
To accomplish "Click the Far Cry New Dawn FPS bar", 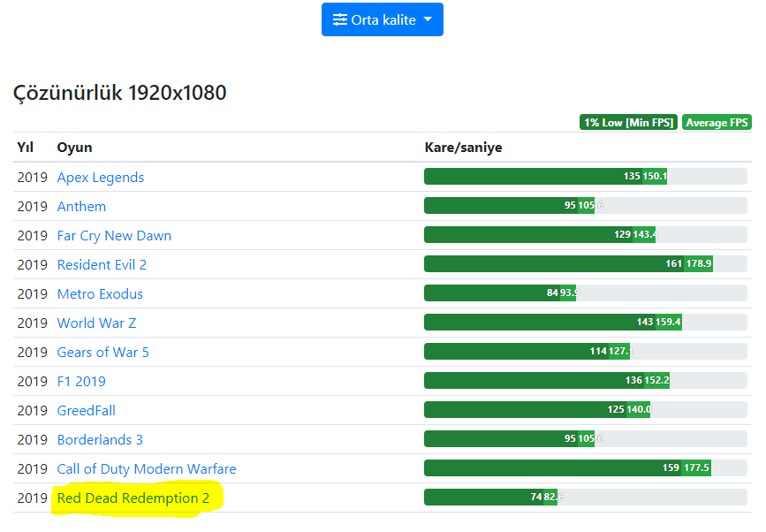I will pos(585,235).
